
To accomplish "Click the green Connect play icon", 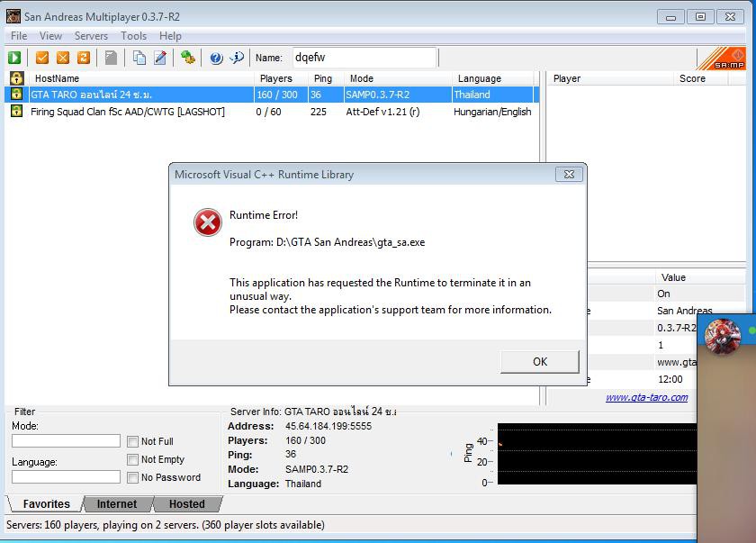I will [x=14, y=58].
